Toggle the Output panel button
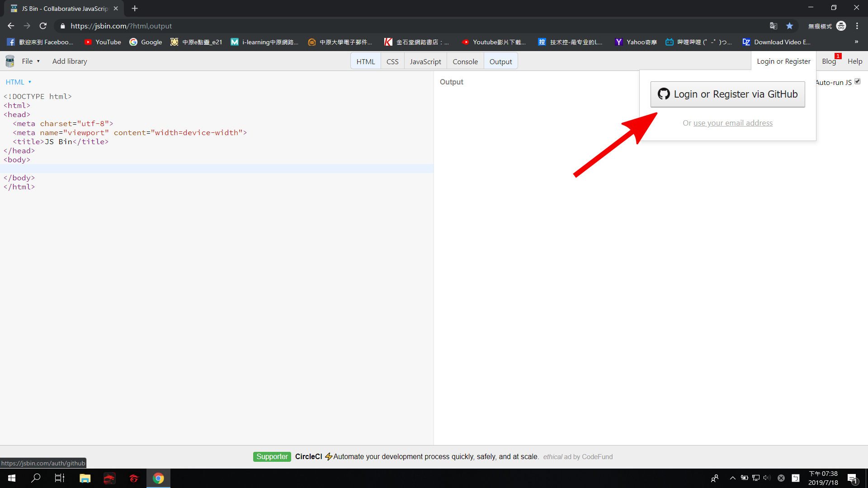 pos(500,61)
